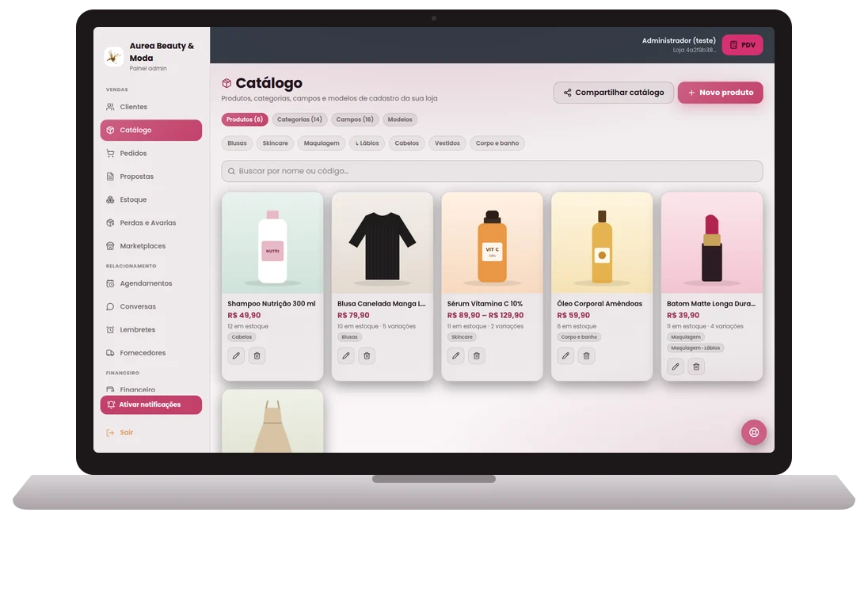Image resolution: width=868 pixels, height=592 pixels.
Task: Go to Marketplaces in the sidebar
Action: [151, 246]
